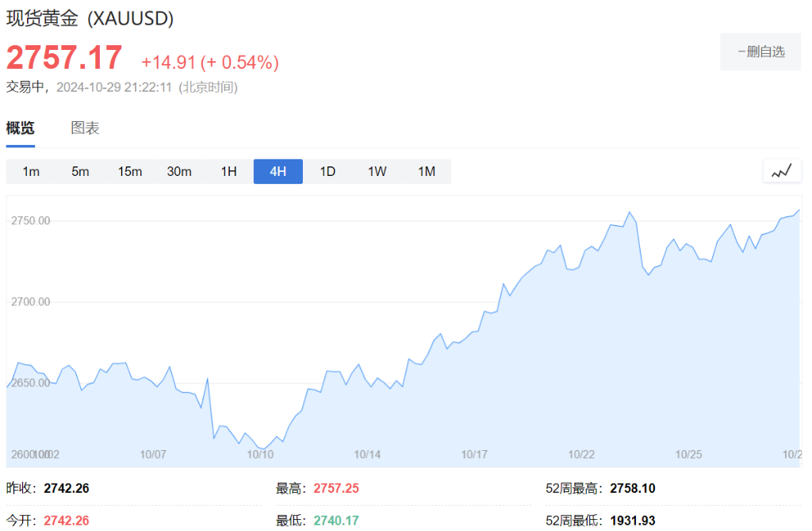812x531 pixels.
Task: Click the 最低 value 2740.17
Action: [336, 521]
